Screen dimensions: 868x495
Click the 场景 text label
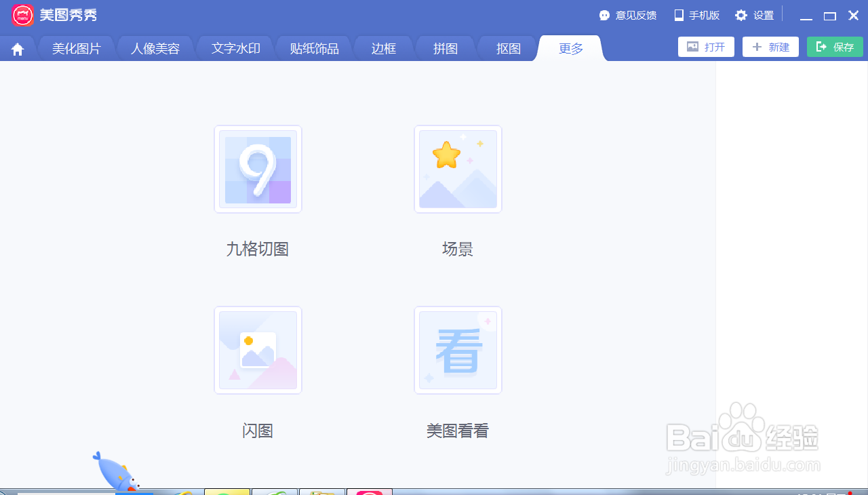[x=458, y=250]
